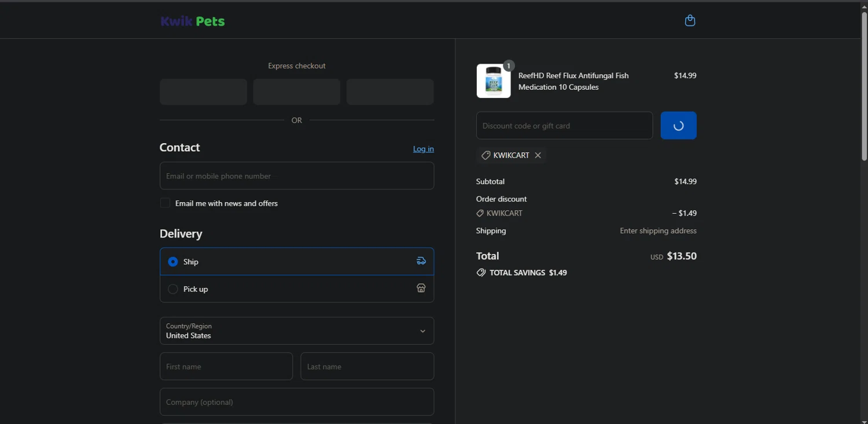Select the Pick up delivery option

(x=297, y=288)
